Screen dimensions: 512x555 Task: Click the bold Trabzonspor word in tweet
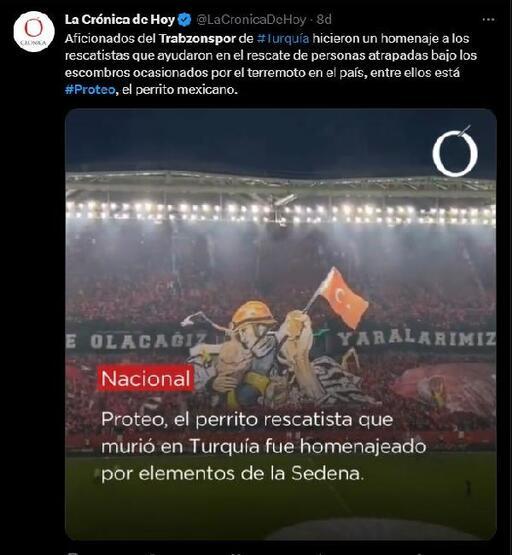click(x=197, y=38)
